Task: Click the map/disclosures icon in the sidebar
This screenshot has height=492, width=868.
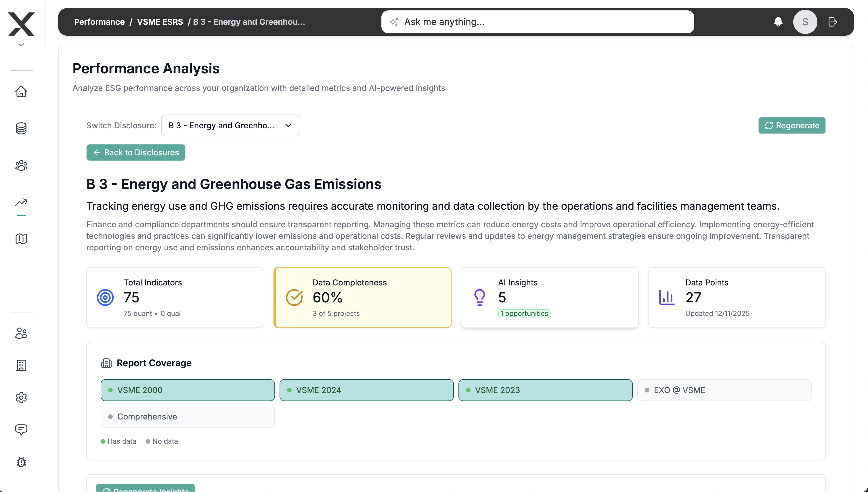Action: 21,239
